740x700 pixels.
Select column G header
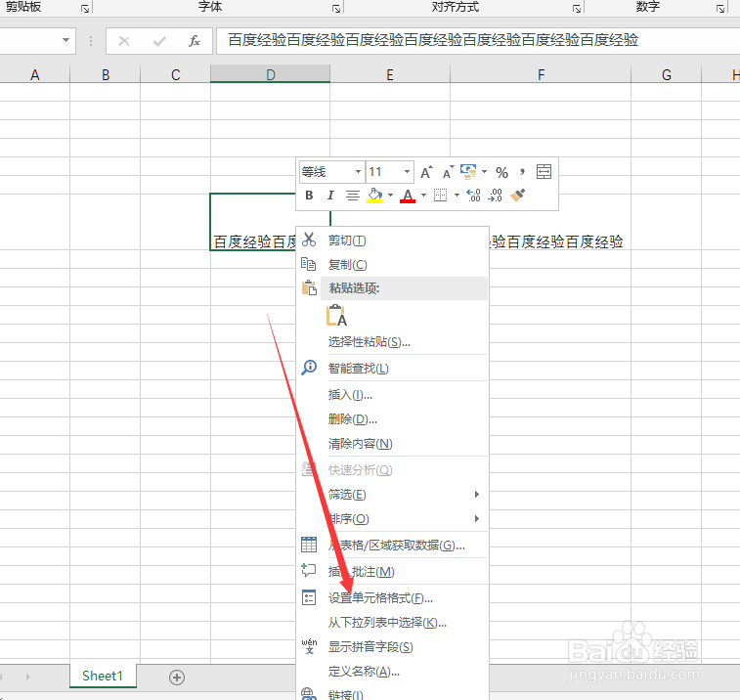tap(667, 74)
